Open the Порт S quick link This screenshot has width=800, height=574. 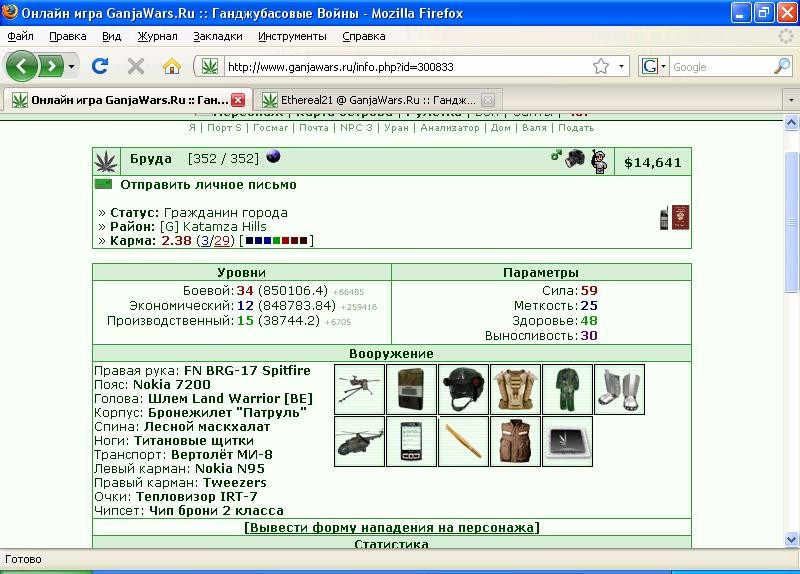click(x=224, y=128)
